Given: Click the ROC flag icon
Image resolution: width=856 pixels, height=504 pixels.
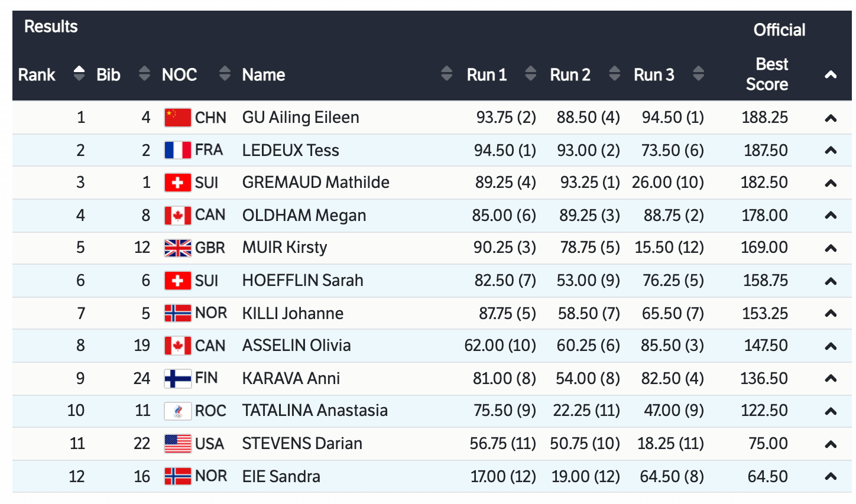Looking at the screenshot, I should pos(177,411).
